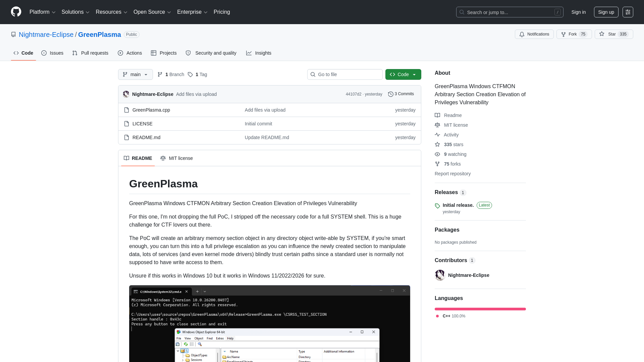Screen dimensions: 644x362
Task: Click the Go to file search field
Action: point(345,74)
